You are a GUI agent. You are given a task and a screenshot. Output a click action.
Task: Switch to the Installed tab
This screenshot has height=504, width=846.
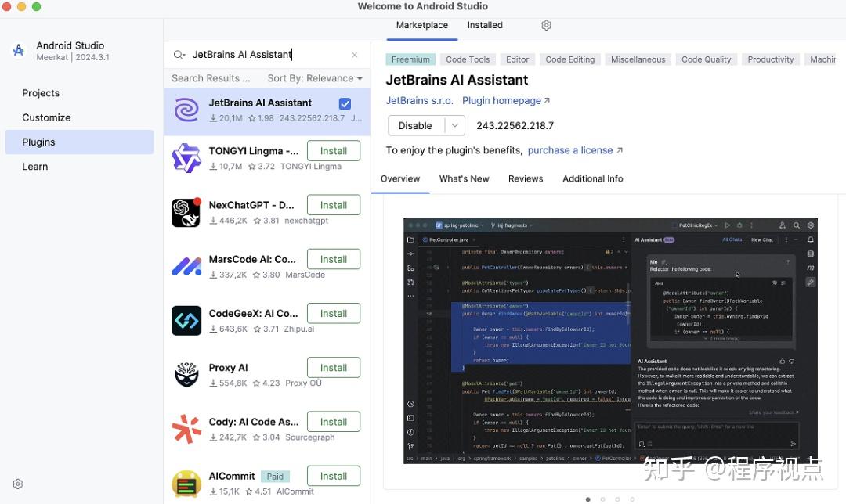coord(484,24)
